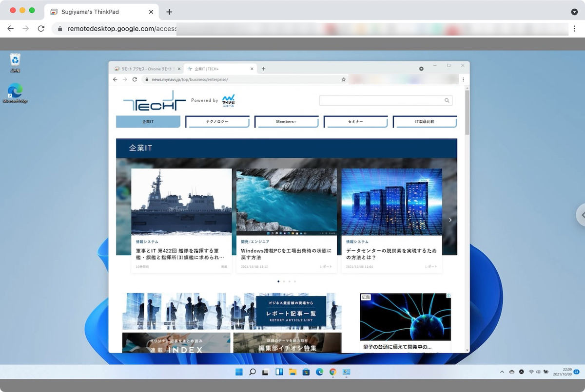The image size is (585, 392).
Task: Open the 連載 INDEX banner
Action: click(x=176, y=343)
